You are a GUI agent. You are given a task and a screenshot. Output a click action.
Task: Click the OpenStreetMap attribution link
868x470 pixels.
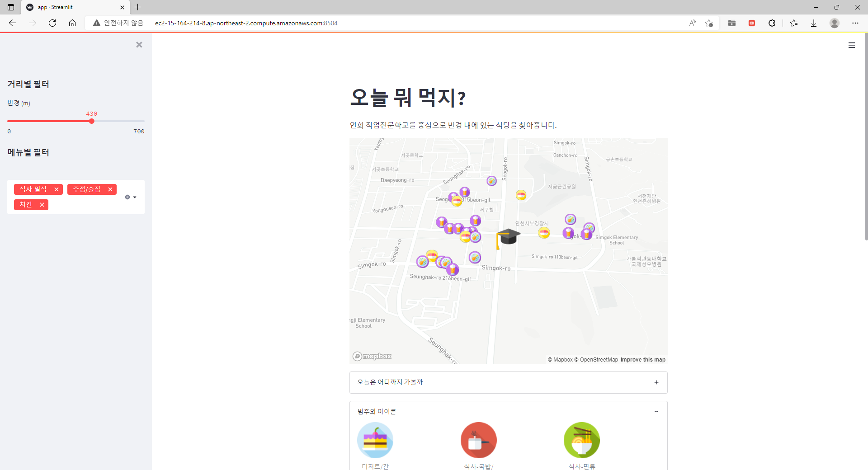597,359
